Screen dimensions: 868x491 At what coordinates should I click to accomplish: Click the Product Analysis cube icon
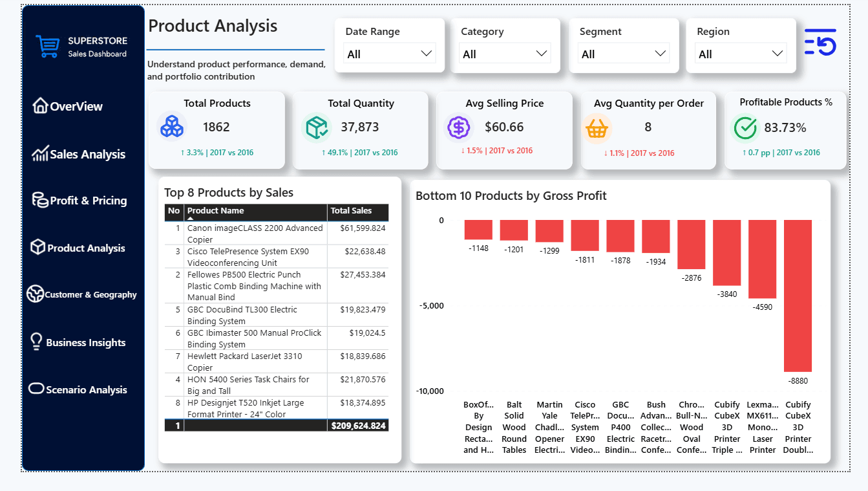38,247
